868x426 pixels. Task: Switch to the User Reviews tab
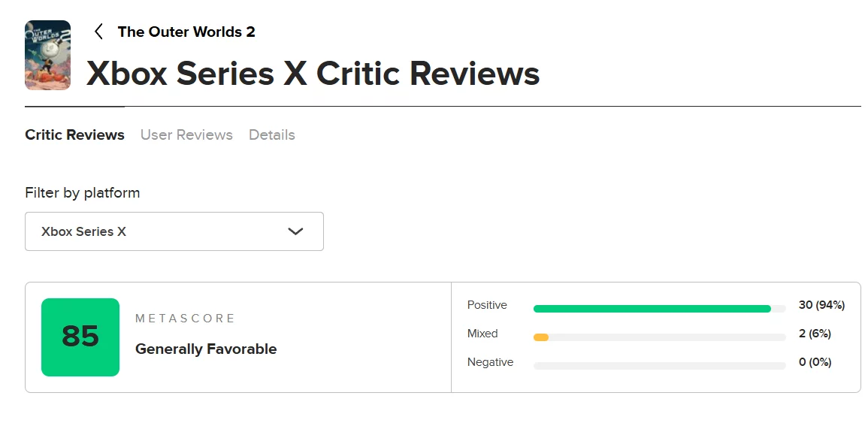coord(186,135)
